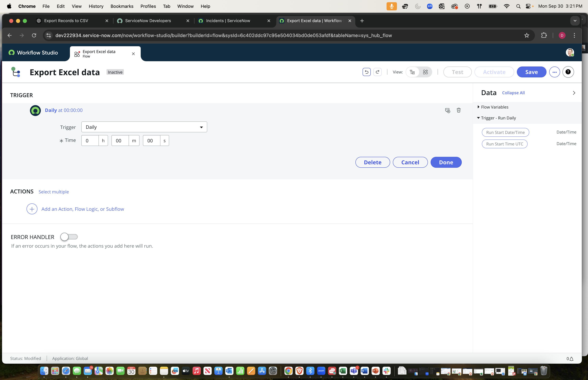
Task: Click the redo icon in the flow header
Action: (x=377, y=72)
